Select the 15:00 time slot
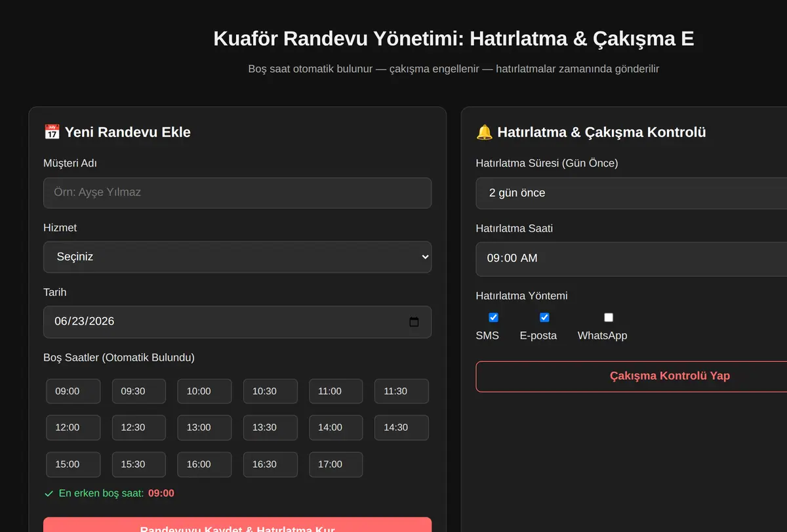 point(73,464)
